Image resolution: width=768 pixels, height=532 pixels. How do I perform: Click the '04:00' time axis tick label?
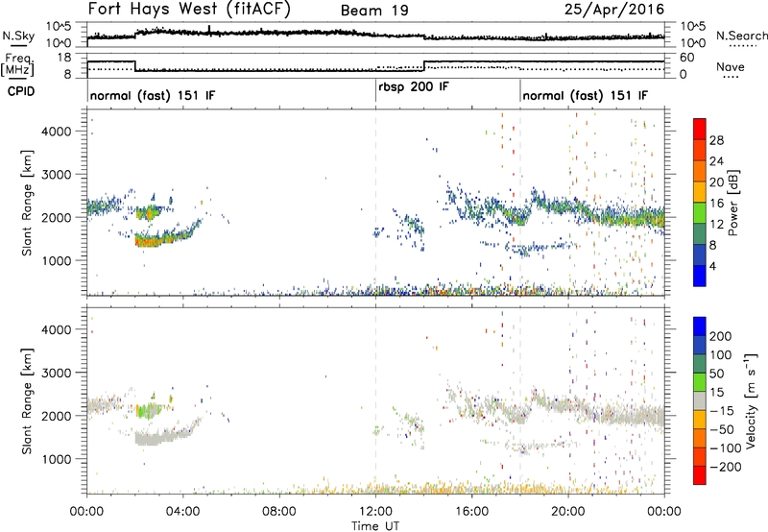[182, 512]
